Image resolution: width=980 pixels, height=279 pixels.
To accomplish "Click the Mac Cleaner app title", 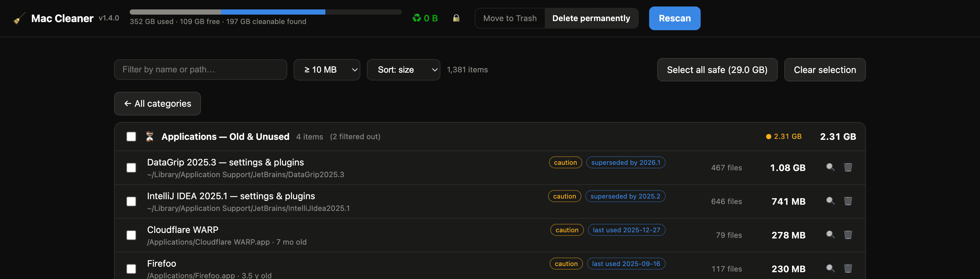I will (x=63, y=18).
